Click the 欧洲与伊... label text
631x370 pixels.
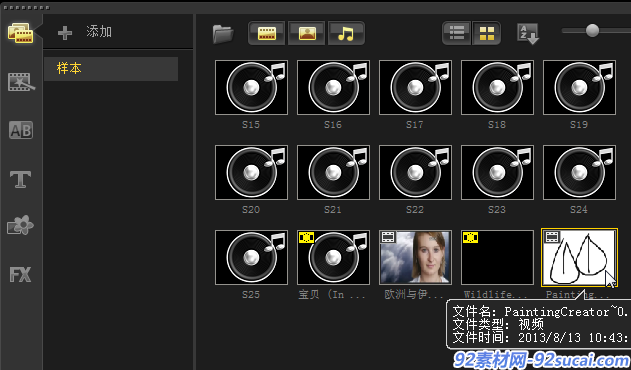414,295
